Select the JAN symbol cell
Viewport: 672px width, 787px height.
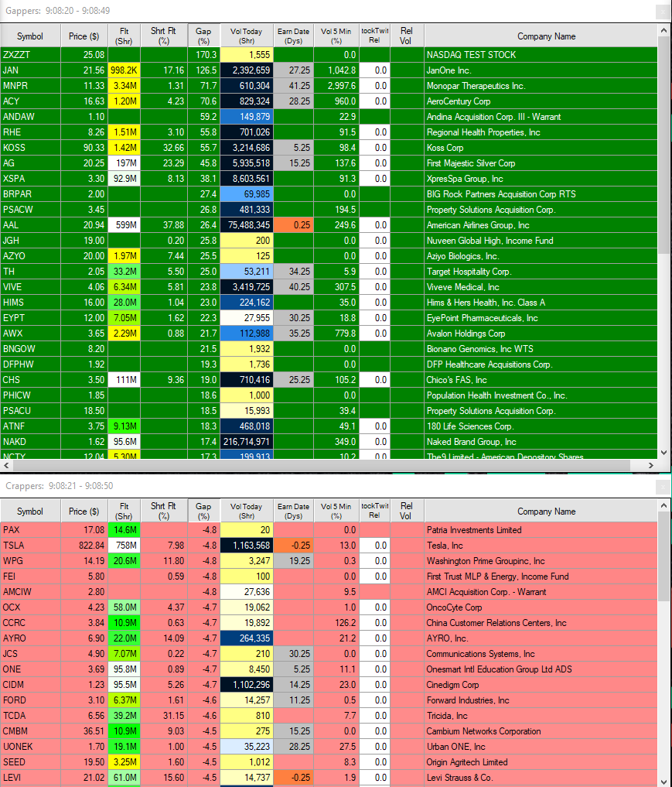click(x=31, y=70)
